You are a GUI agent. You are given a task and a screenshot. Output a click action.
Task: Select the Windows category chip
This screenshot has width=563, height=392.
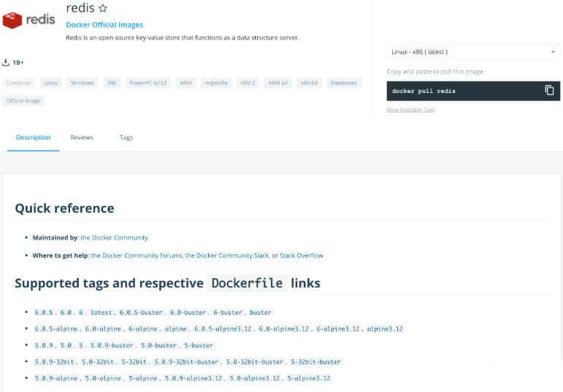click(83, 83)
